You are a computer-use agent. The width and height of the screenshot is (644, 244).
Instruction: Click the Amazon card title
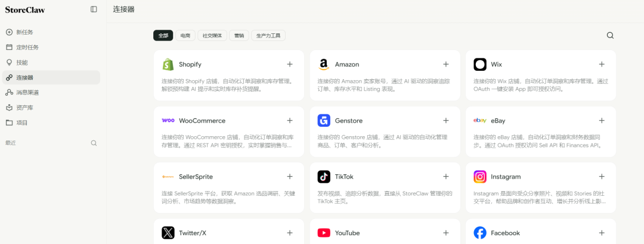(x=347, y=64)
